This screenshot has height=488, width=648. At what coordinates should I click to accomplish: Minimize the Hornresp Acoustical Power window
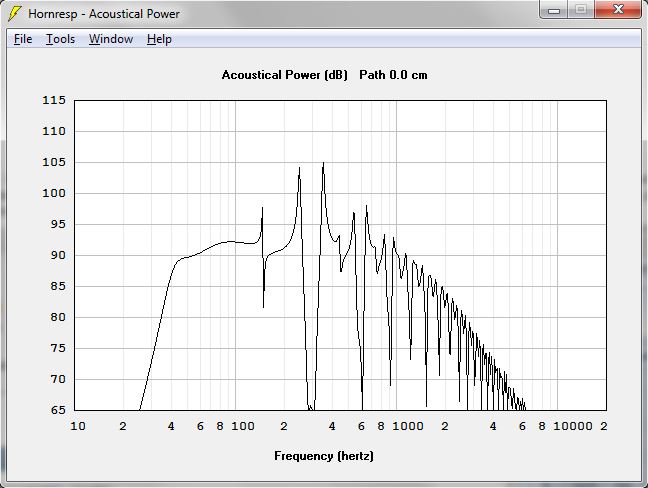(554, 10)
